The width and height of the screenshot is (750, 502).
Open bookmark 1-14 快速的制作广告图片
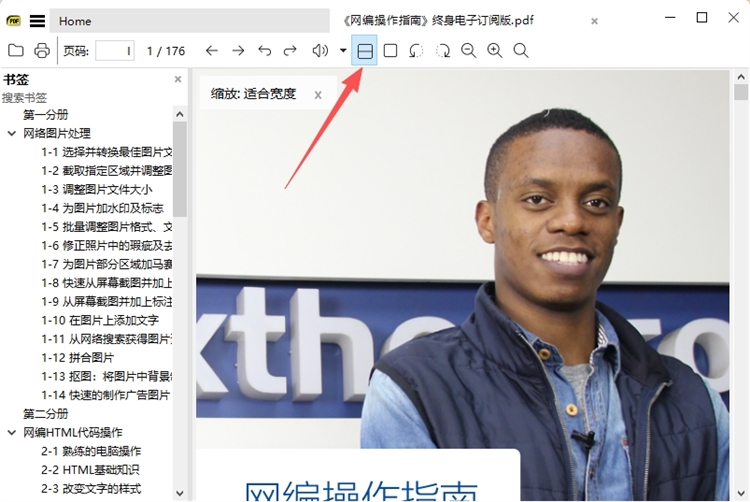tap(106, 395)
